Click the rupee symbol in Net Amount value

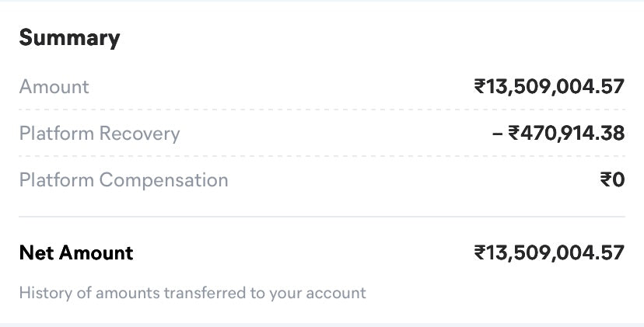click(x=480, y=252)
